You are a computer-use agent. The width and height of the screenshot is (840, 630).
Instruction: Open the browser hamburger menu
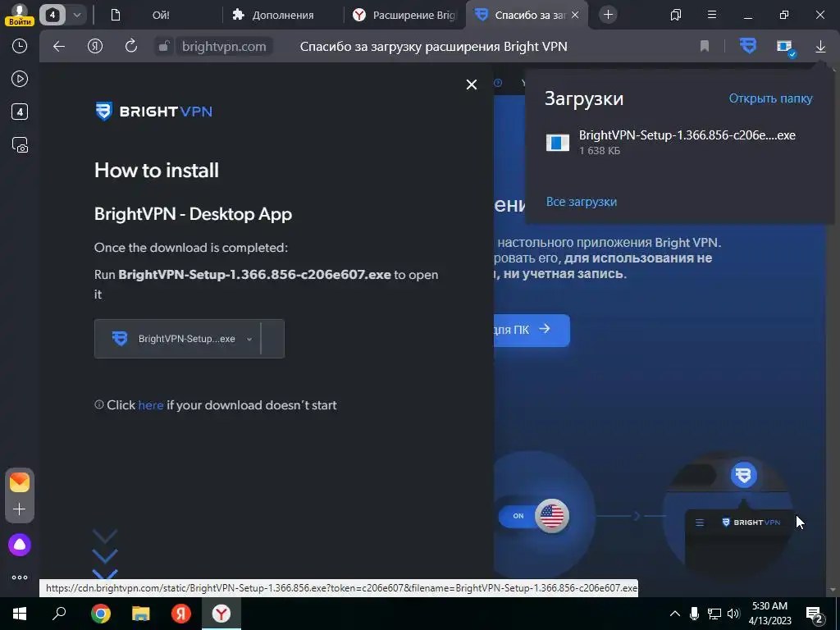point(712,15)
